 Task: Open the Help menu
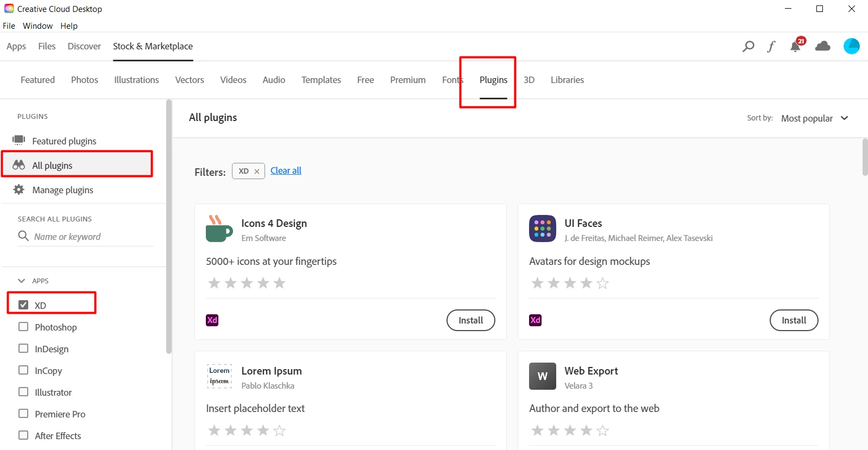[69, 26]
